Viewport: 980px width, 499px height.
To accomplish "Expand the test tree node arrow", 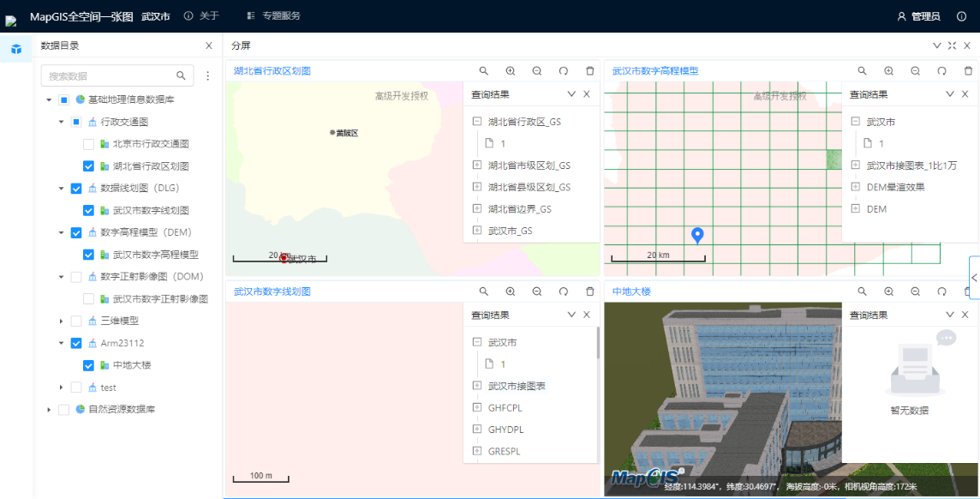I will [62, 388].
